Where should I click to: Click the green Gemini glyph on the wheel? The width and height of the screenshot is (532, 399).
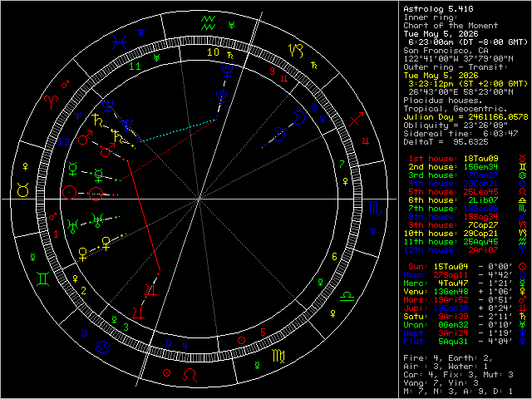point(43,279)
